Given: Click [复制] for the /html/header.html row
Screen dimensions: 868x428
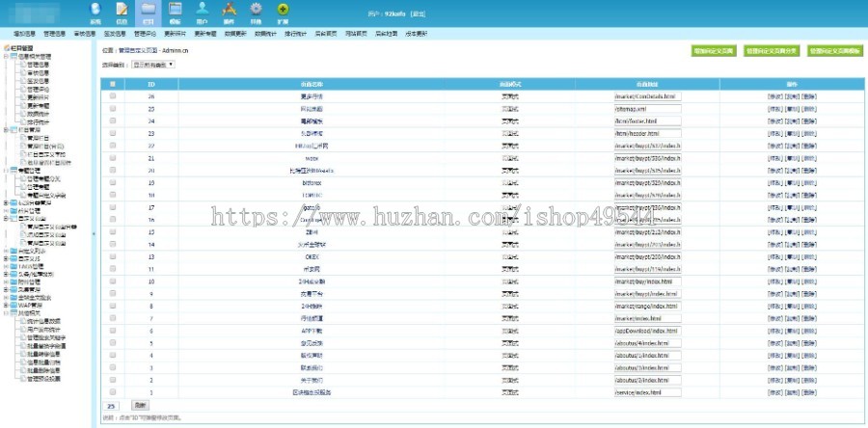Looking at the screenshot, I should click(792, 133).
